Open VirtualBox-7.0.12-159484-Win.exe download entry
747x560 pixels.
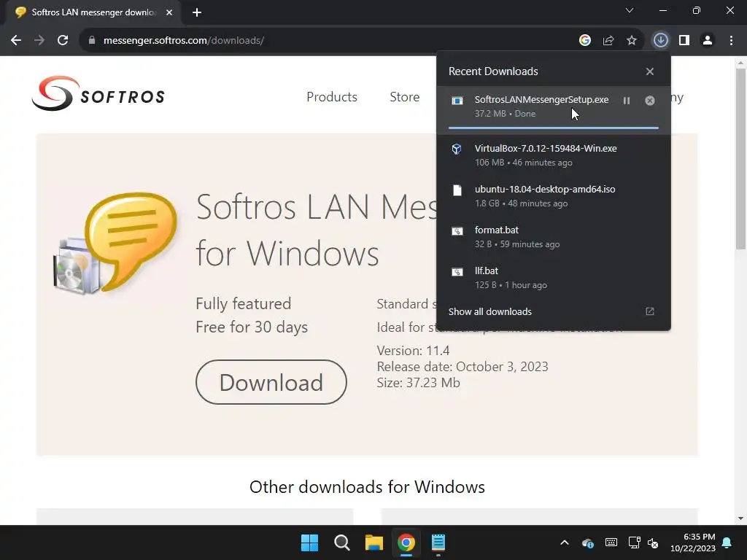[554, 155]
